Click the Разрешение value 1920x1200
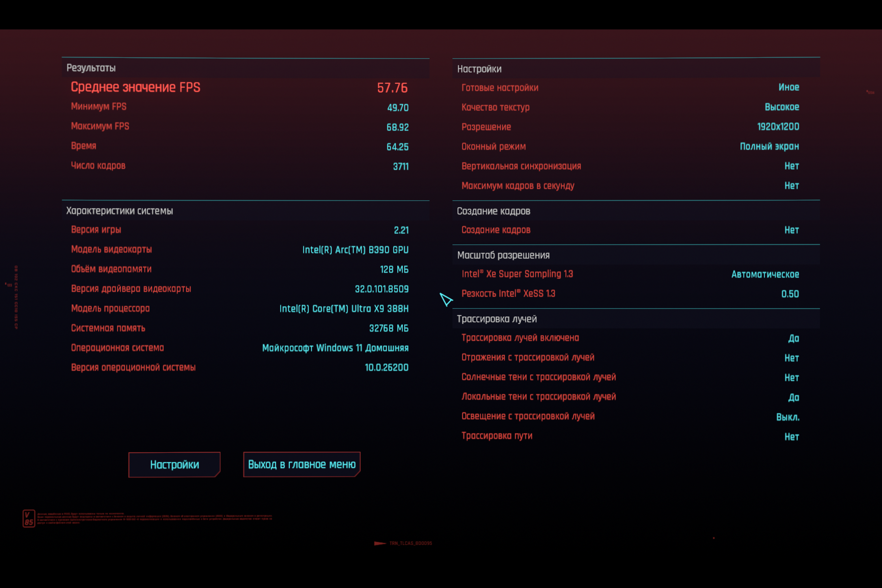 (778, 127)
